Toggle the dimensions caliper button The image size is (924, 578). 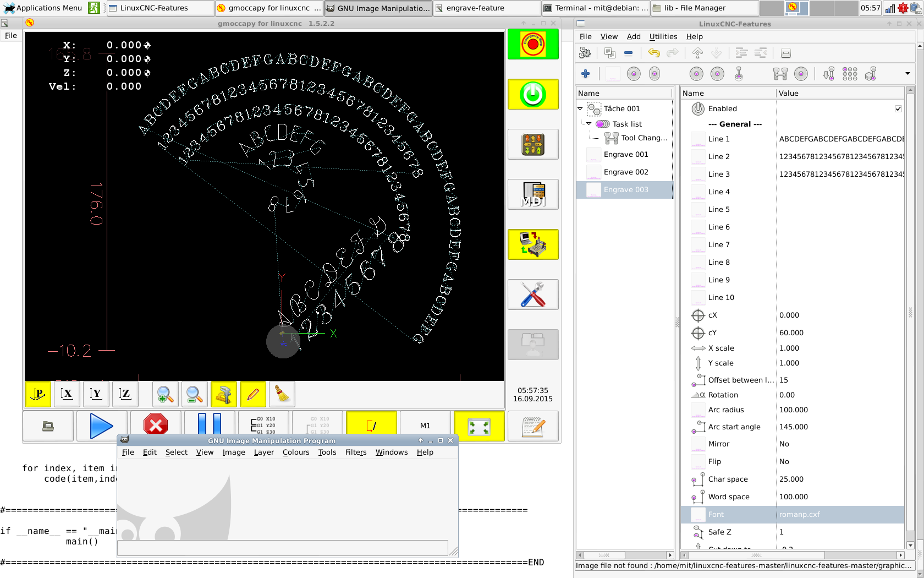click(224, 394)
